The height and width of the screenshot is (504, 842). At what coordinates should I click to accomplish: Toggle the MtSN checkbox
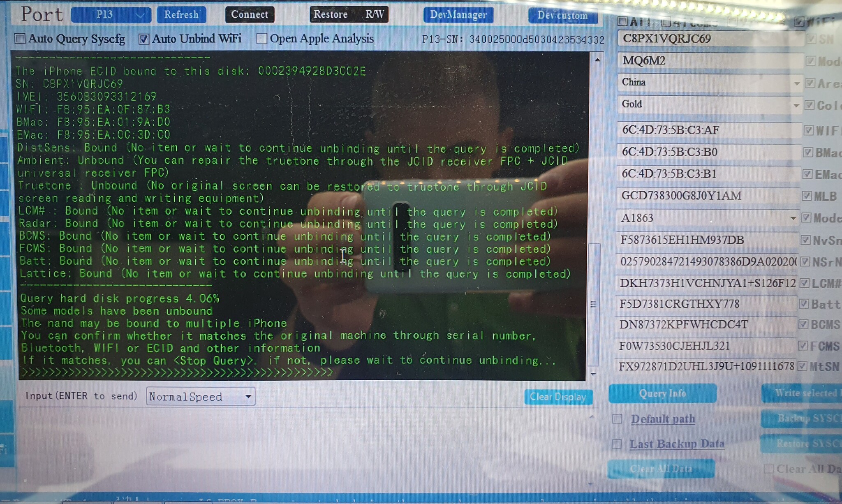[x=803, y=367]
